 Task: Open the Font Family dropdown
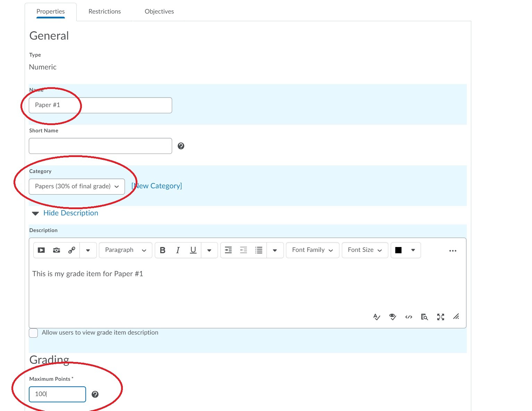click(x=313, y=250)
